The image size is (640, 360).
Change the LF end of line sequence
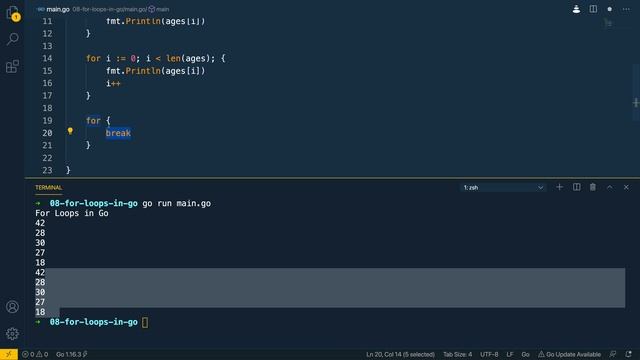(510, 354)
